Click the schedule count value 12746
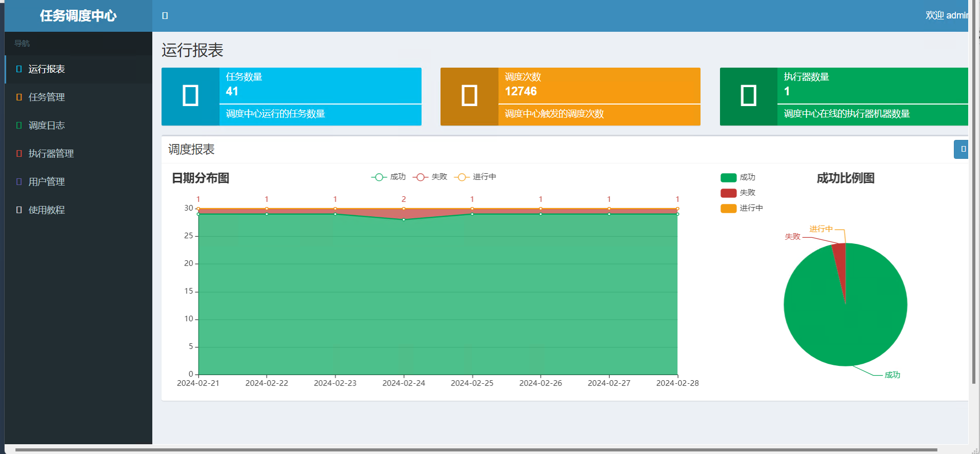Viewport: 980px width, 454px height. (x=521, y=92)
